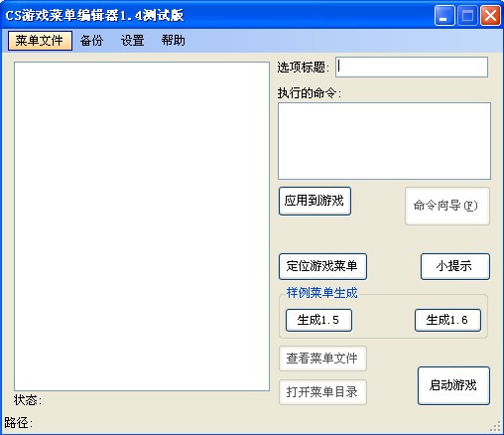Open the 命令向导 (F) wizard
504x435 pixels.
pyautogui.click(x=447, y=206)
